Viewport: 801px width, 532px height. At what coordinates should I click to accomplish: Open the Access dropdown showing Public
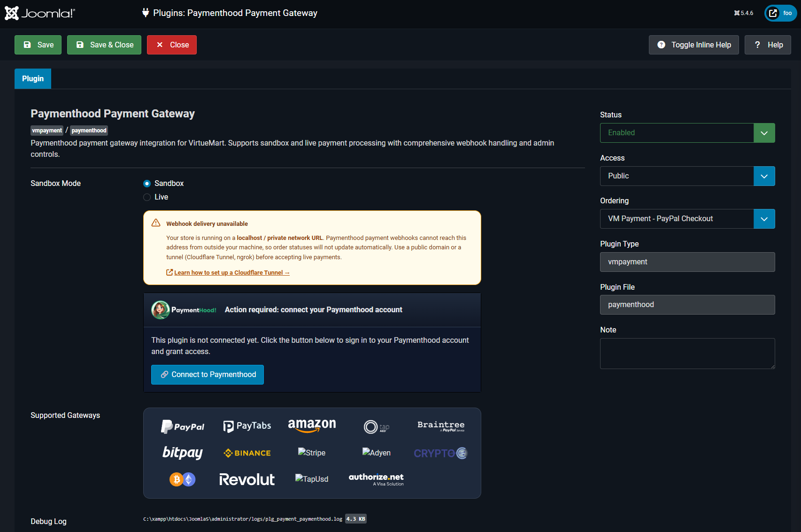coord(687,176)
